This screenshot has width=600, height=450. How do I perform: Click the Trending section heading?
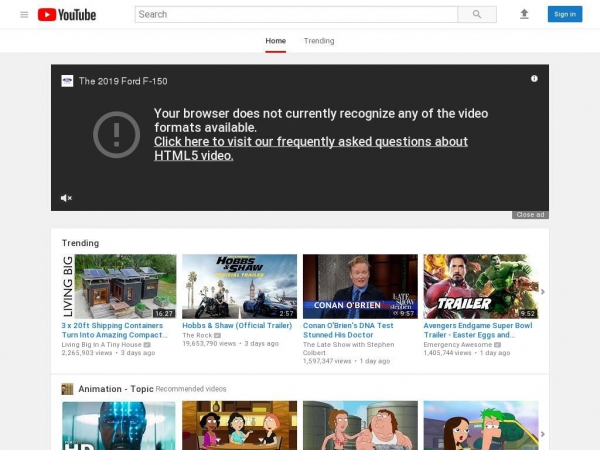click(80, 243)
